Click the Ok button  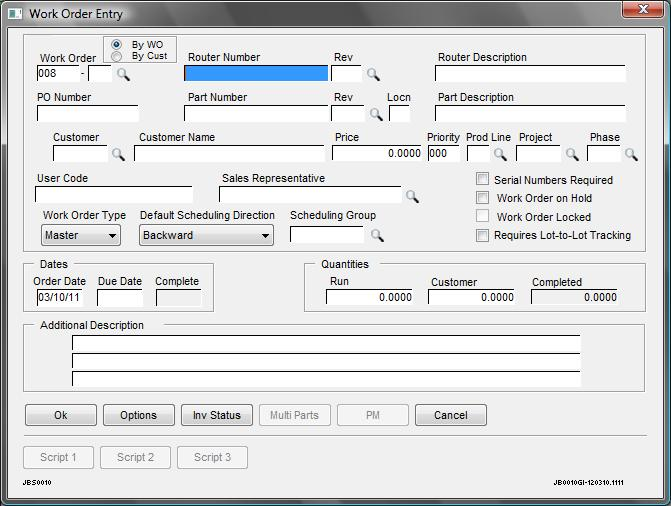61,415
